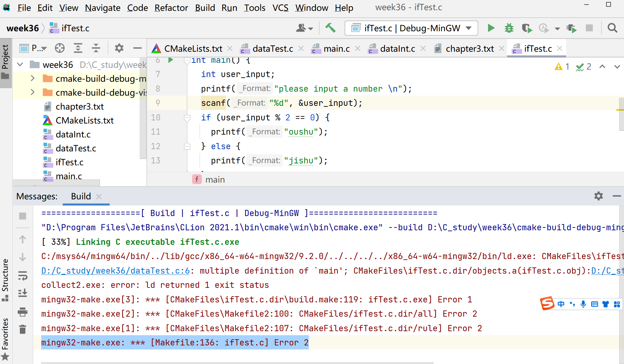The height and width of the screenshot is (364, 624).
Task: Open profiler options dropdown arrow
Action: coord(557,29)
